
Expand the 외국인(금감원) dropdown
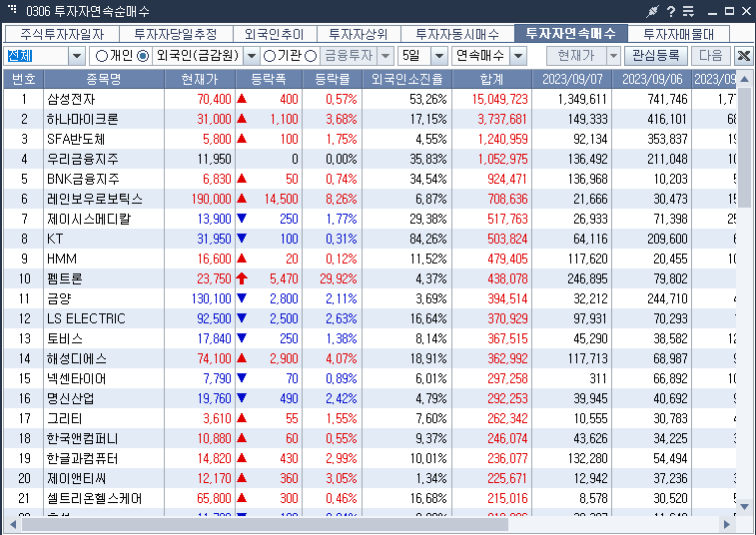[252, 56]
